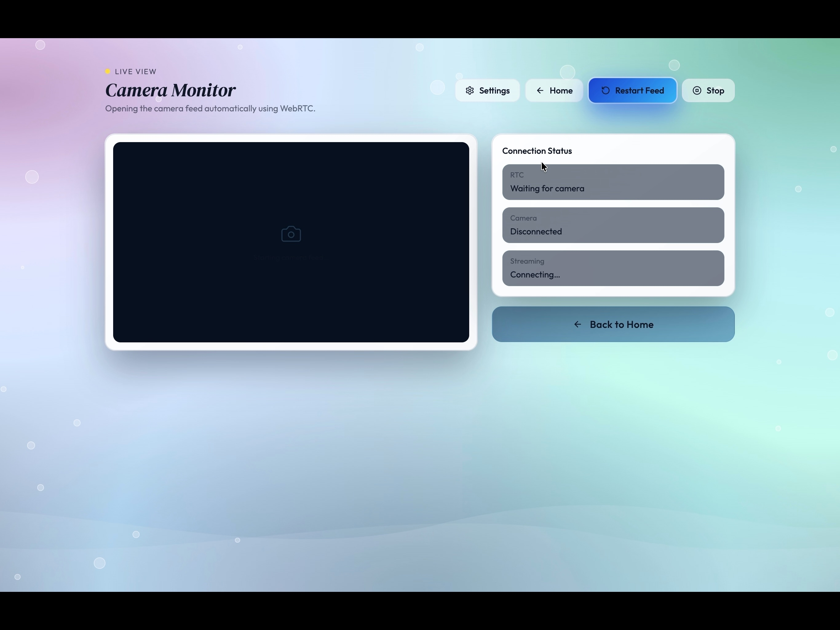This screenshot has width=840, height=630.
Task: Click the LIVE VIEW label text
Action: coord(136,71)
